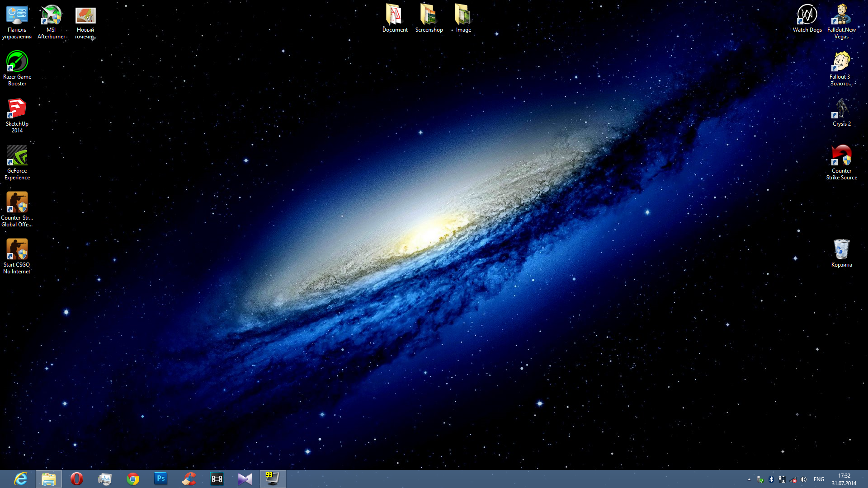868x488 pixels.
Task: Select Counter-Strike Global Offensive shortcut
Action: tap(17, 210)
